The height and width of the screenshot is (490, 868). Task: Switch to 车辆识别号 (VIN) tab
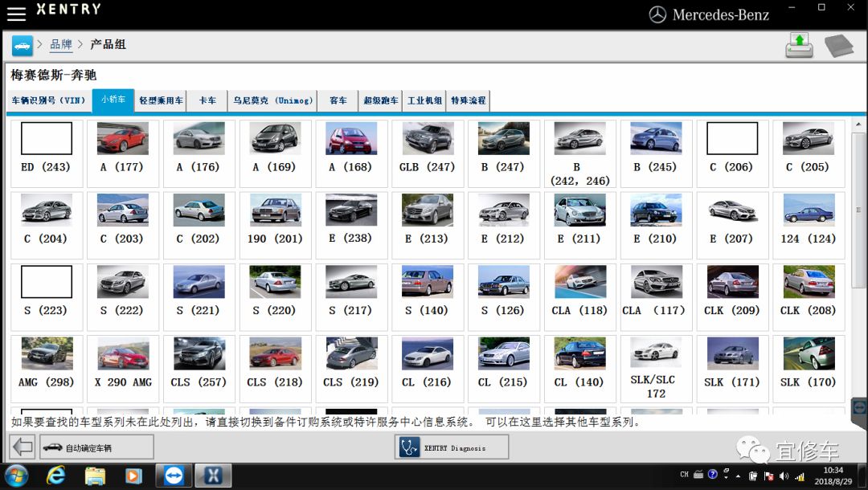[x=49, y=100]
